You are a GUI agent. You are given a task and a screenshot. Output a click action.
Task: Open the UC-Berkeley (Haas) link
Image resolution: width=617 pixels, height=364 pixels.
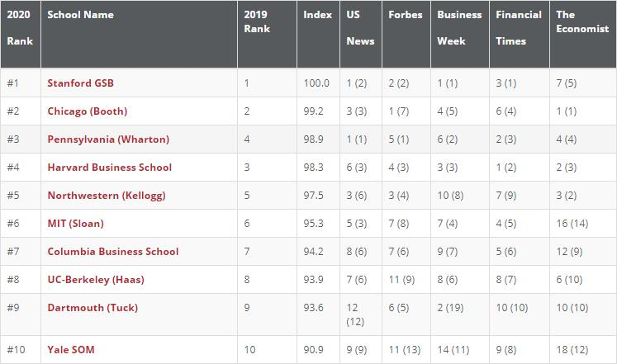click(96, 280)
